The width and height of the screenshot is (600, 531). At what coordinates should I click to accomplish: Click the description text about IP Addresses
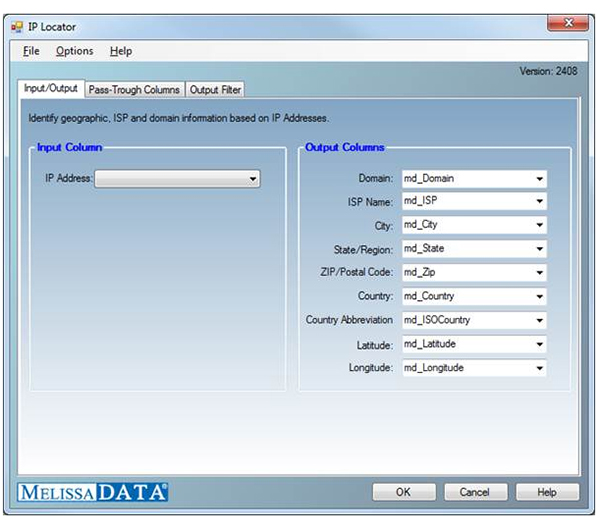[x=178, y=118]
